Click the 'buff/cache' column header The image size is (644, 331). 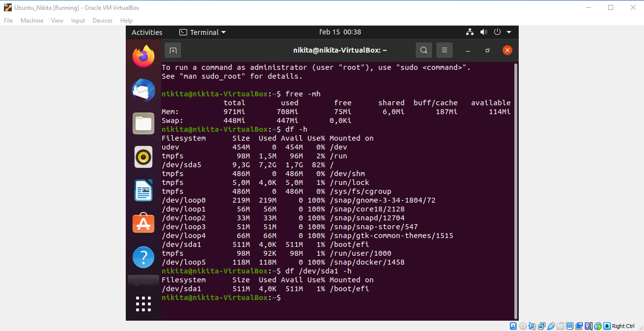tap(435, 103)
